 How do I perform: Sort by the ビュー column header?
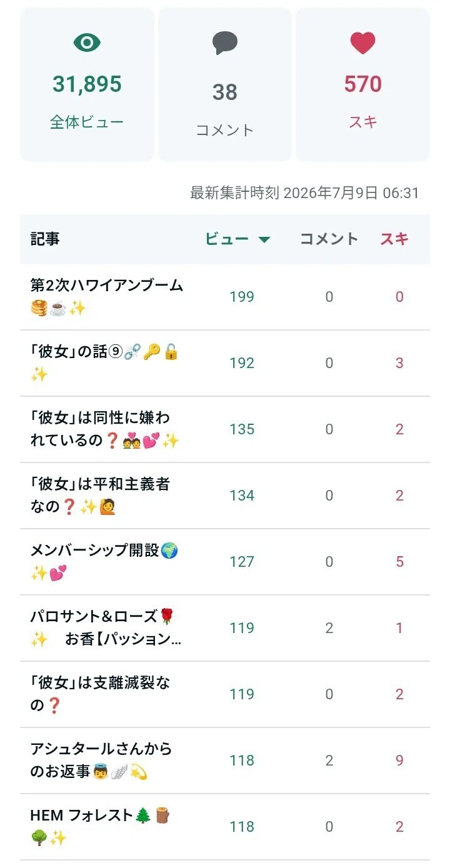coord(237,239)
